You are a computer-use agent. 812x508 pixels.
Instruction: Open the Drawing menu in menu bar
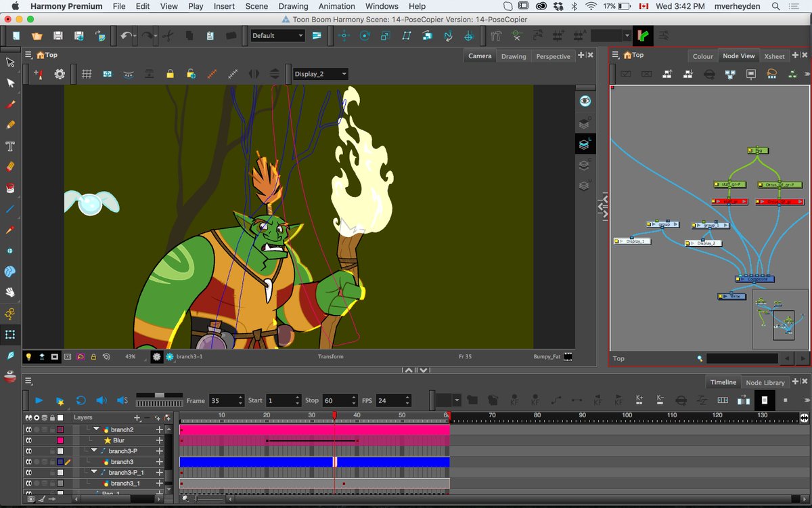click(x=293, y=6)
